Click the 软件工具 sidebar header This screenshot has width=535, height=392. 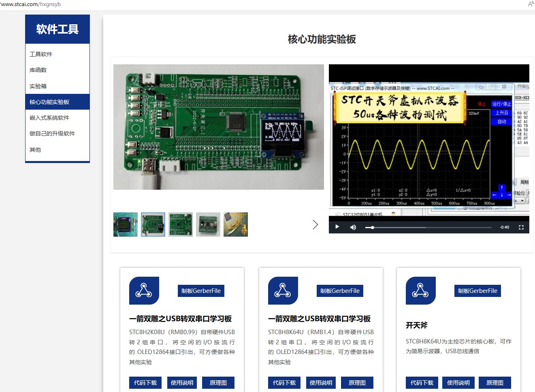58,29
